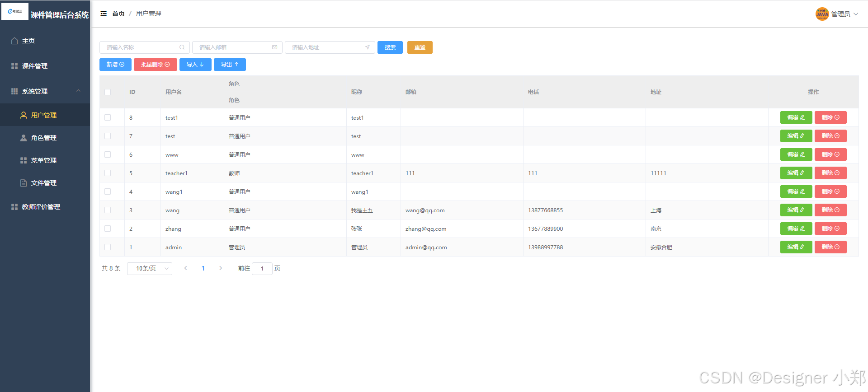This screenshot has width=868, height=392.
Task: Click the grid icon beside 教师评价管理
Action: point(14,207)
